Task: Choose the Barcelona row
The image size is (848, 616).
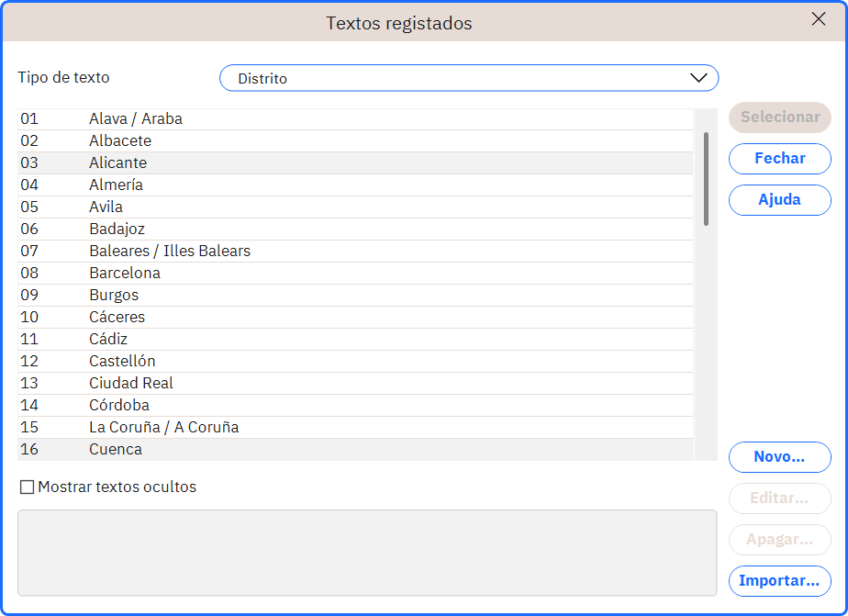Action: (355, 274)
